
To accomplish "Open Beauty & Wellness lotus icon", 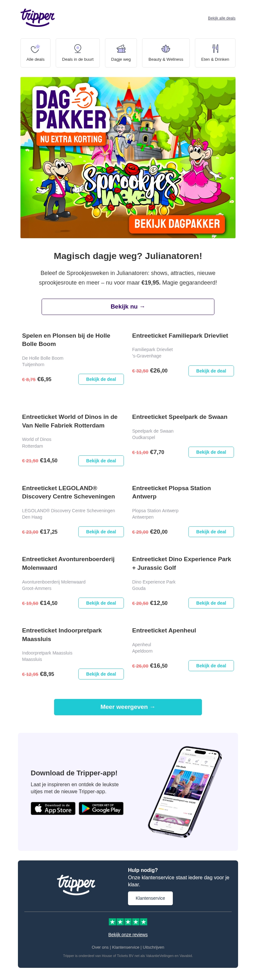I will point(165,48).
